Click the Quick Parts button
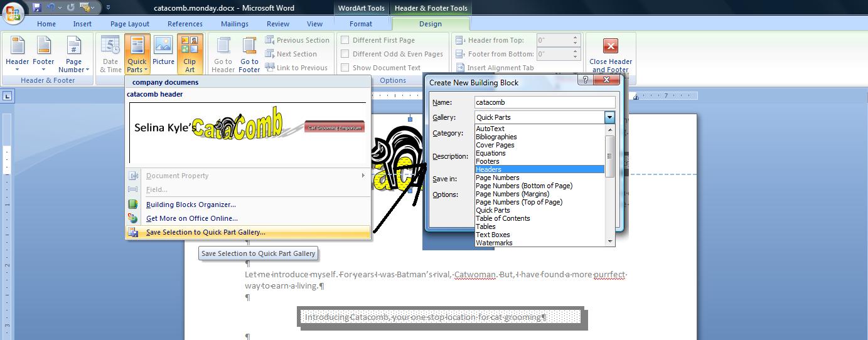This screenshot has width=868, height=340. pyautogui.click(x=137, y=55)
